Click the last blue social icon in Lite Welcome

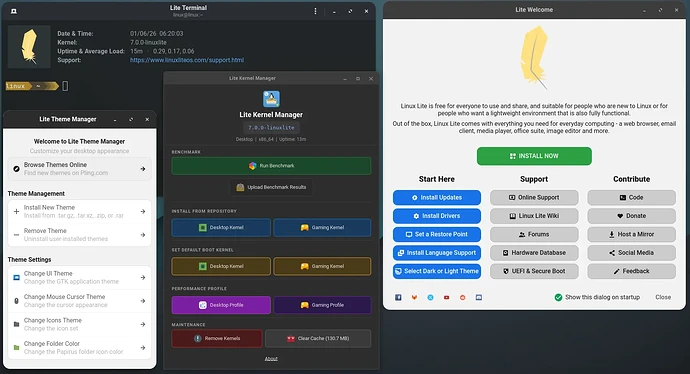[x=479, y=297]
